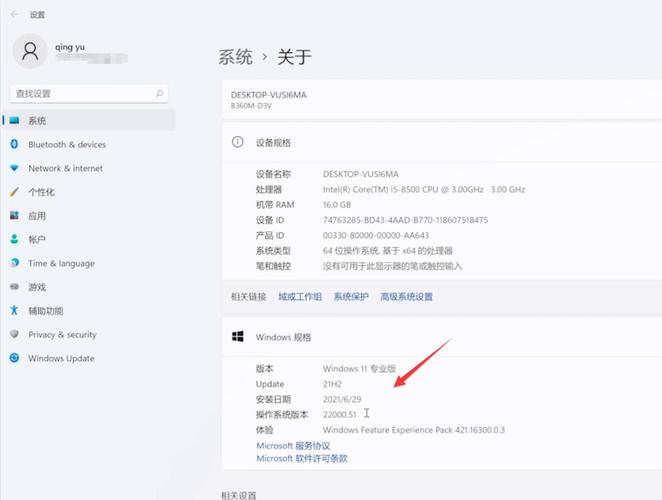The image size is (662, 500).
Task: Click the 相关链接 label
Action: click(248, 296)
